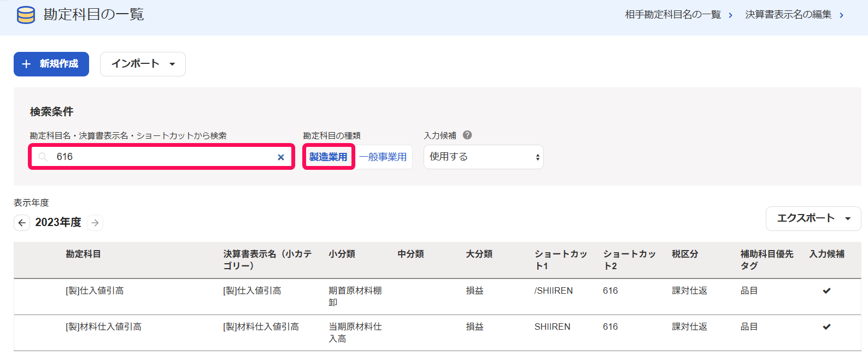Click the database icon beside 勘定科目の一覧 title
The height and width of the screenshot is (362, 868).
click(x=26, y=15)
